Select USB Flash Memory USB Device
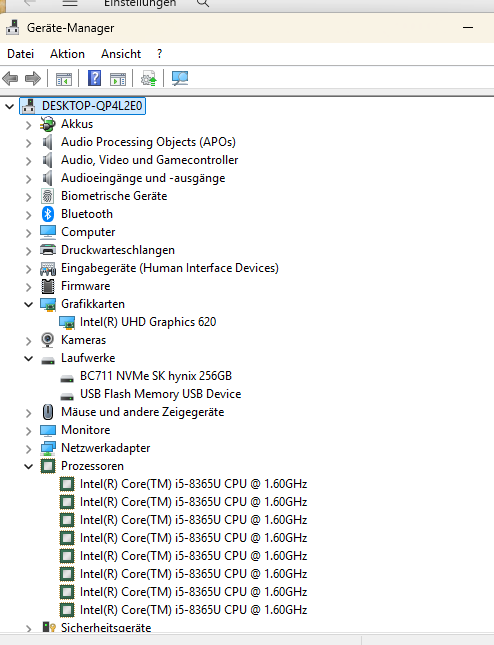The height and width of the screenshot is (645, 494). (160, 394)
